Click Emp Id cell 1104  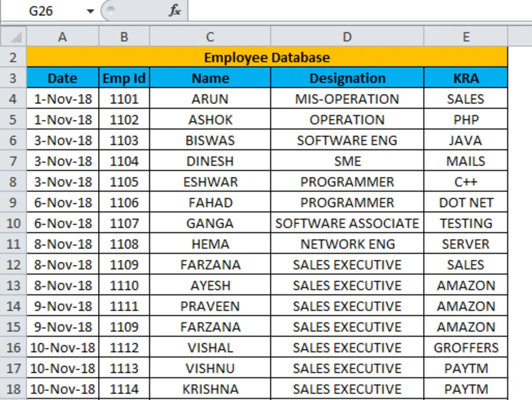(124, 161)
